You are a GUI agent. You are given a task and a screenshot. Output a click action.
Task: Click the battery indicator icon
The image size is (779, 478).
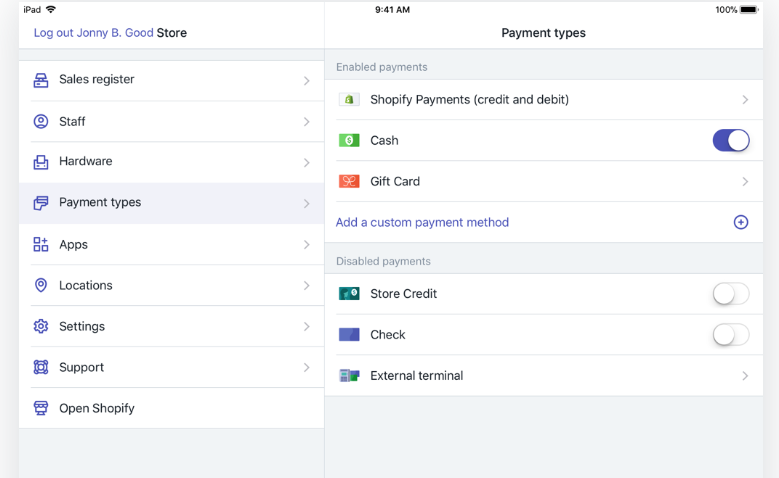(x=749, y=9)
